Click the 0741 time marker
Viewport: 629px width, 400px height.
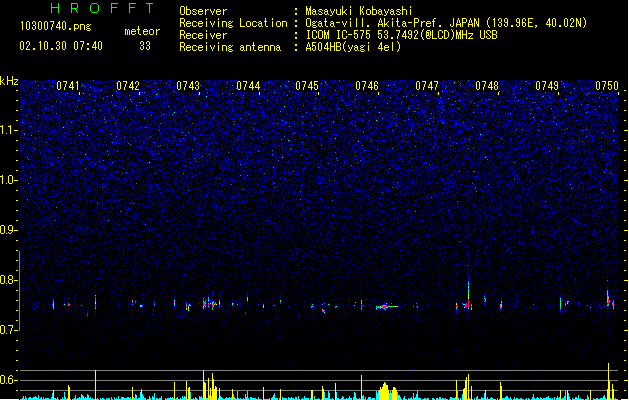click(x=68, y=86)
